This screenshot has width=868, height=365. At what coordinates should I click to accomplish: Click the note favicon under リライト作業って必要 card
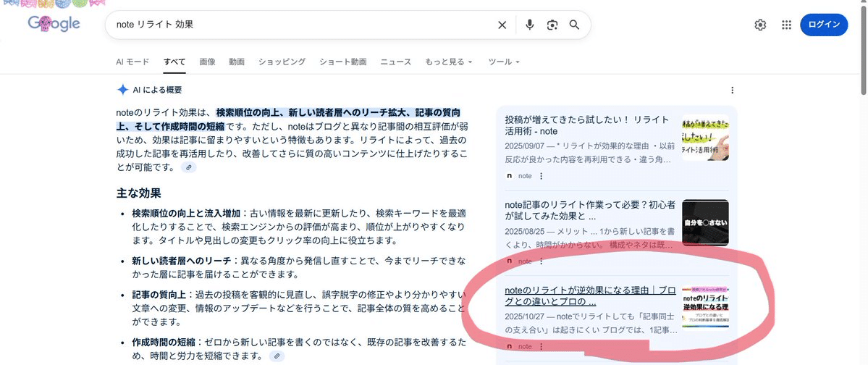[x=509, y=261]
